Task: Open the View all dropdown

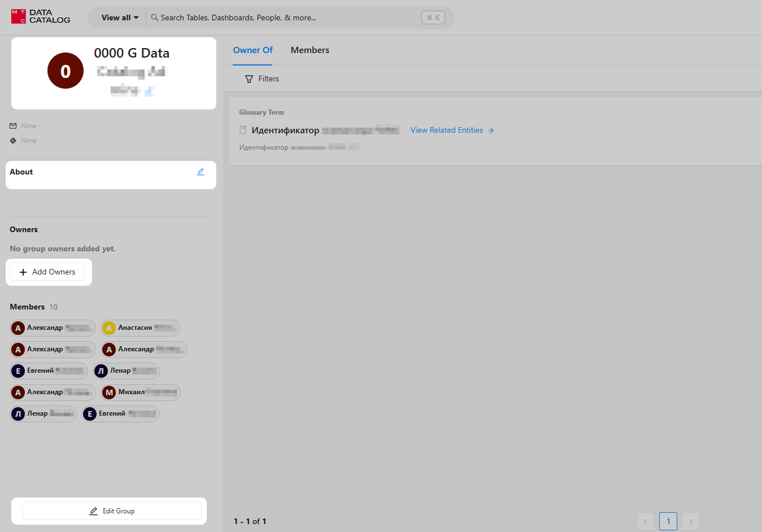Action: (x=120, y=18)
